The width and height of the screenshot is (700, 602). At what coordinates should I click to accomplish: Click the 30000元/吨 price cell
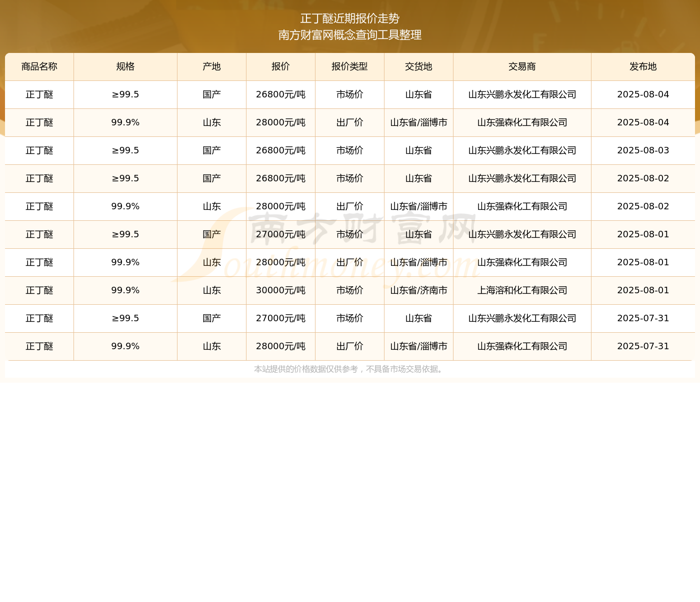click(280, 290)
